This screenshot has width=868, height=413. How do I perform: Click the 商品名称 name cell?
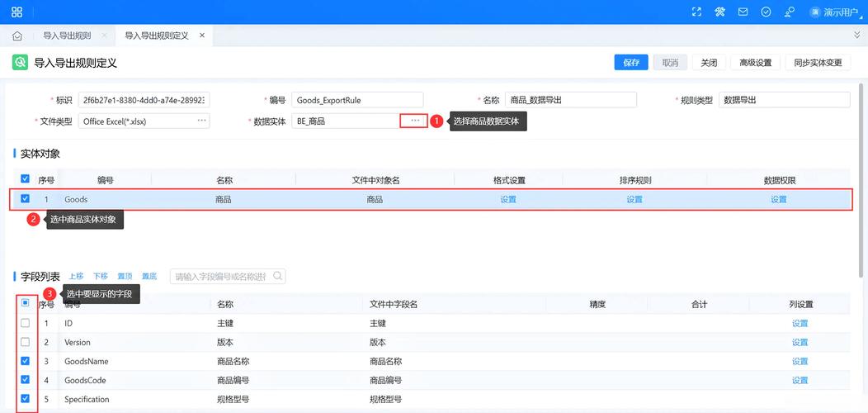pos(234,362)
